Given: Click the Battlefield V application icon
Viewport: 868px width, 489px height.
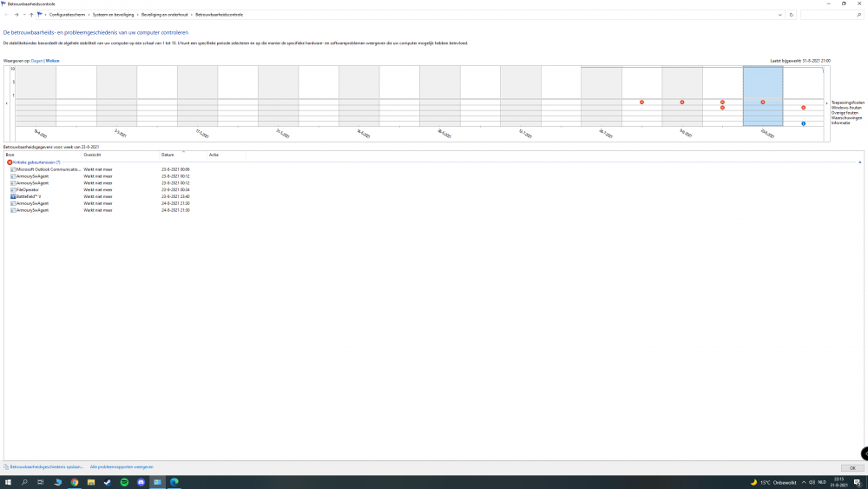Looking at the screenshot, I should (x=13, y=196).
